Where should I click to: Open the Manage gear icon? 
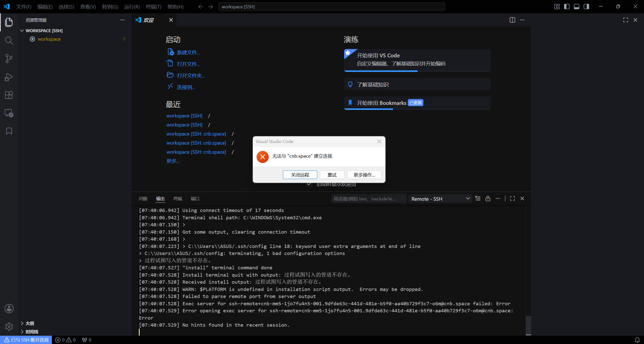click(x=9, y=327)
